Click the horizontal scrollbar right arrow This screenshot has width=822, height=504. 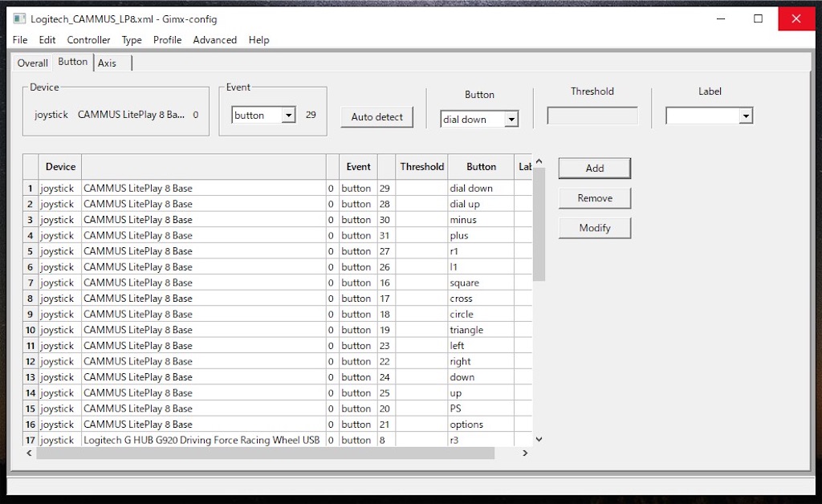click(x=525, y=453)
